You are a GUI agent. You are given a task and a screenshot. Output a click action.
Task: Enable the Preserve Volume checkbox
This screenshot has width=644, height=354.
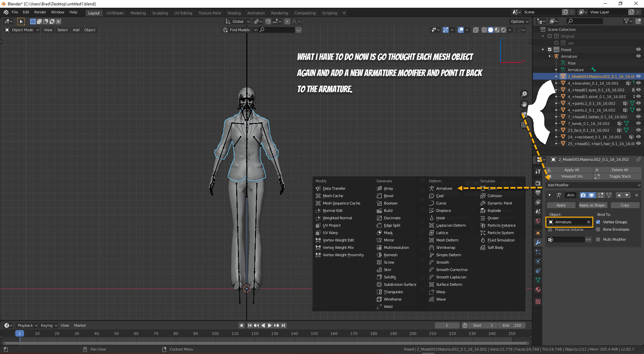(550, 230)
